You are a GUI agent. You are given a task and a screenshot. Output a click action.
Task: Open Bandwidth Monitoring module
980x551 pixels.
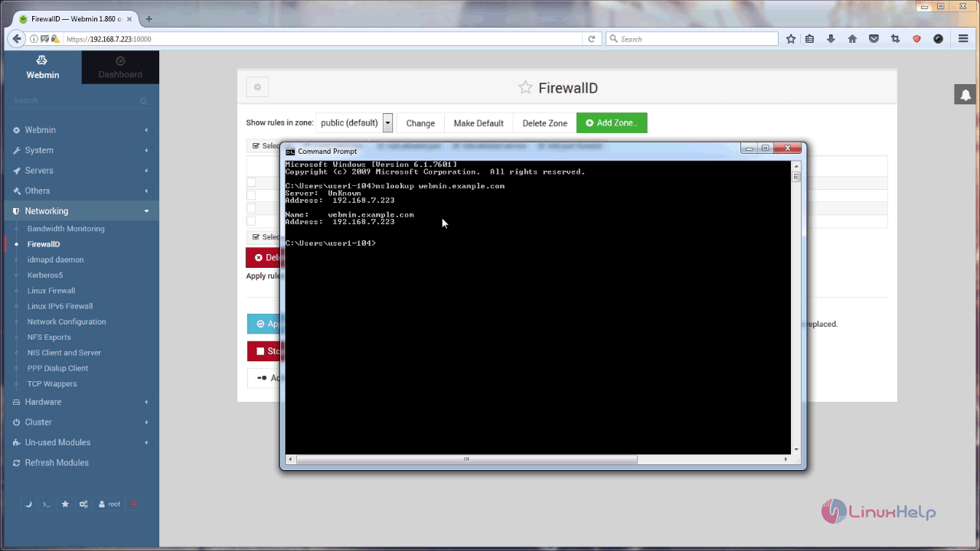(x=66, y=229)
